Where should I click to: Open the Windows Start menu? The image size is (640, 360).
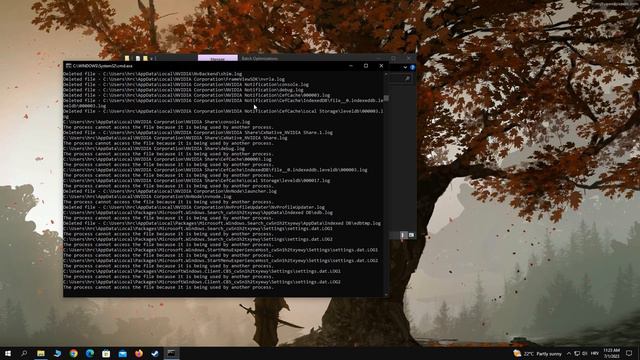[8, 353]
